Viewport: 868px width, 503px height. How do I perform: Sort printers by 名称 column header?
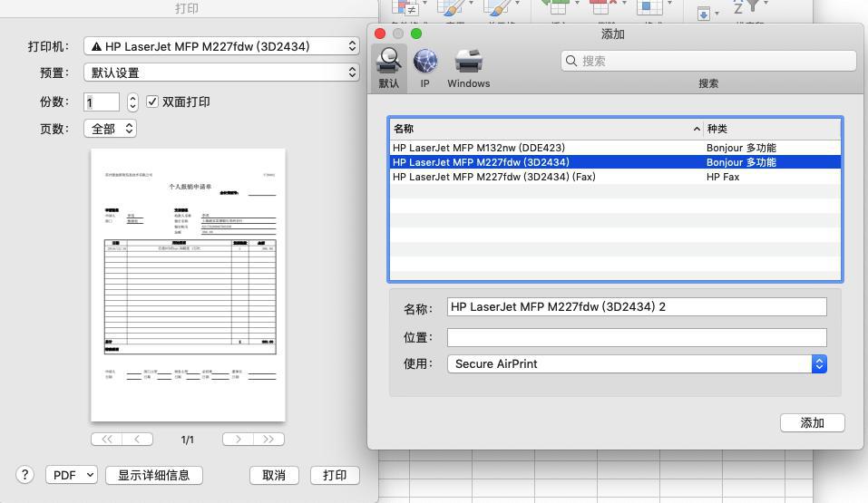(546, 129)
